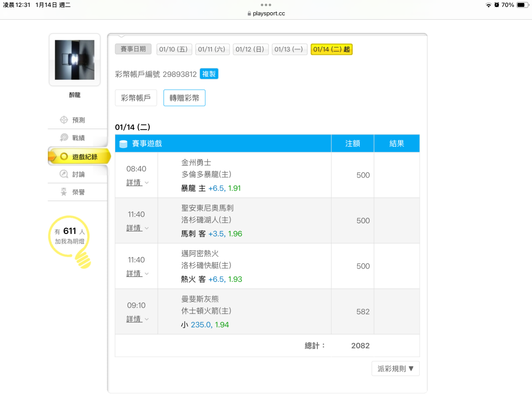Viewport: 532px width, 399px height.
Task: Select the 01/14 (二) 起 date tab
Action: 332,50
